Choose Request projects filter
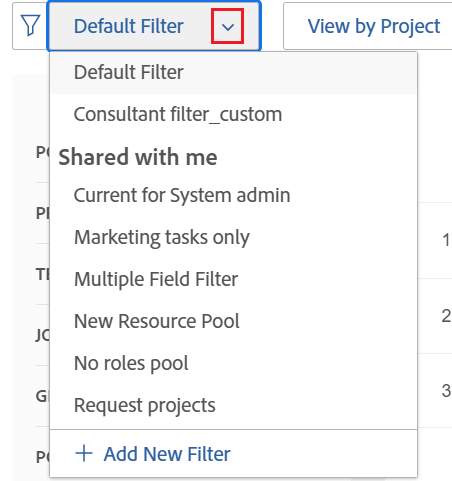The height and width of the screenshot is (481, 452). (233, 405)
